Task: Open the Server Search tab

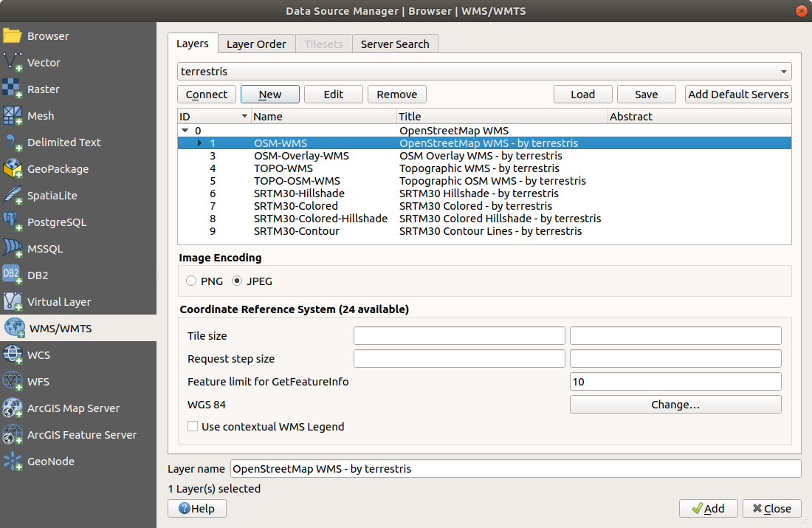Action: 395,44
